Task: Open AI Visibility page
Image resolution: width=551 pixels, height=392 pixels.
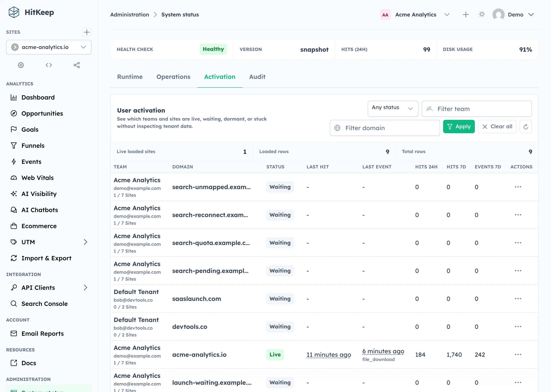Action: (49, 194)
